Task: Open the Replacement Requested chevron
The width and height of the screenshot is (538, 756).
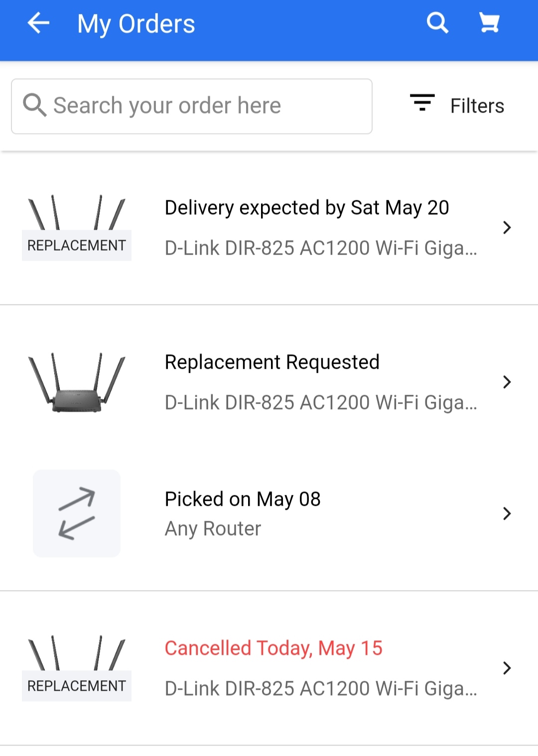Action: [x=507, y=382]
